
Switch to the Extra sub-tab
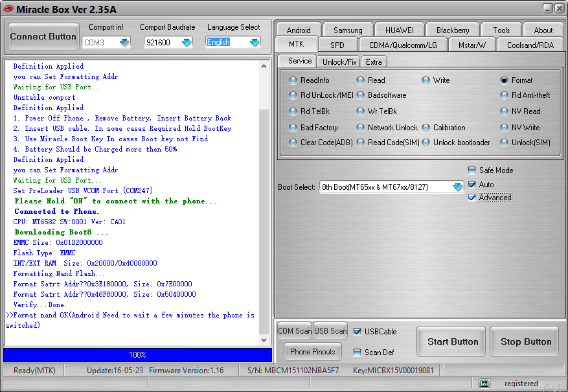click(x=374, y=62)
